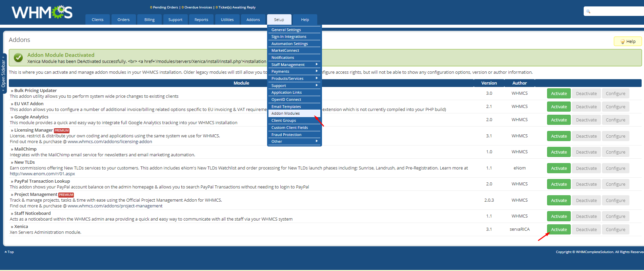The image size is (644, 271).
Task: Open the Orders menu tab
Action: tap(123, 20)
